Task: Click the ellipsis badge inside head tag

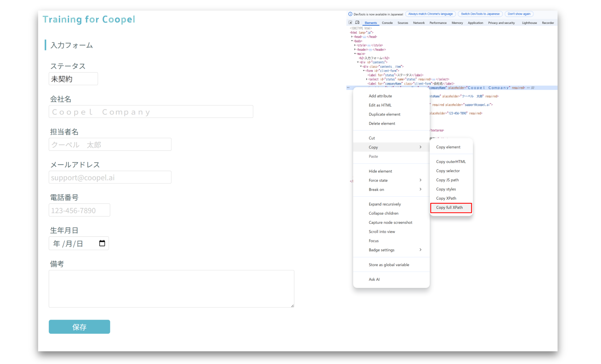Action: coord(364,37)
